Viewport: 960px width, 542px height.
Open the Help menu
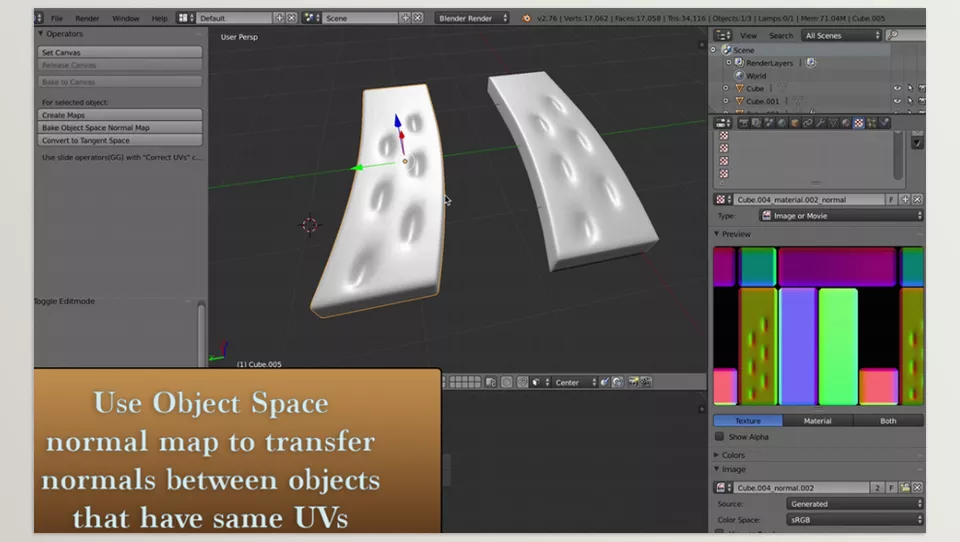[159, 18]
